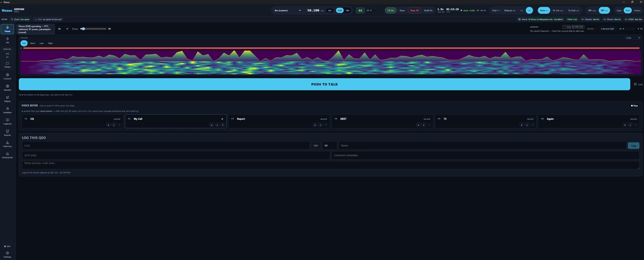This screenshot has width=644, height=260.
Task: Open the CW mode panel
Action: (x=7, y=40)
